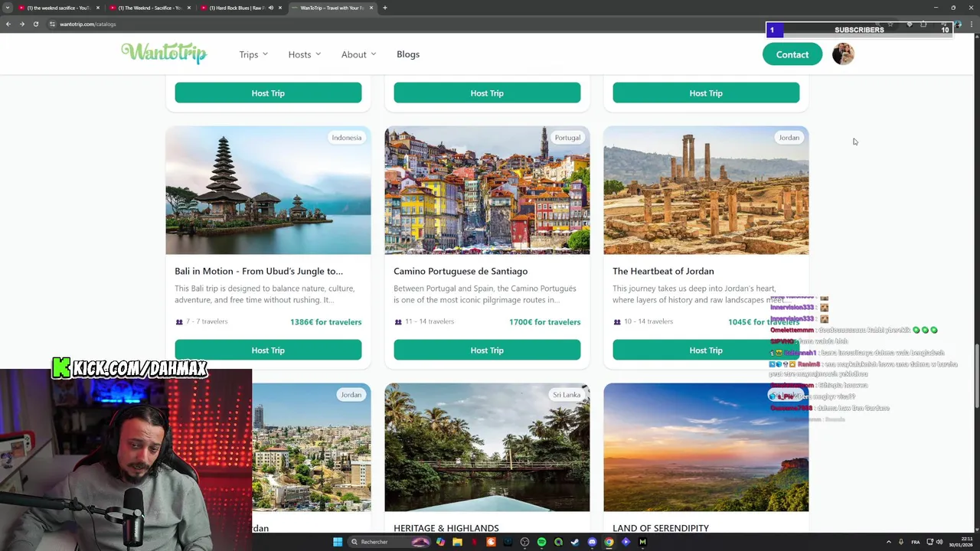
Task: Open Spotify from the taskbar
Action: (x=541, y=542)
